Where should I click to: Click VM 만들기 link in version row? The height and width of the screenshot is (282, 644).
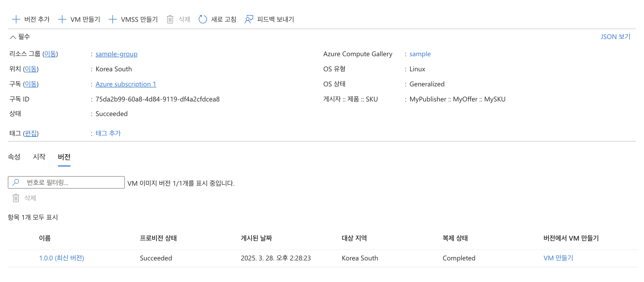point(558,258)
